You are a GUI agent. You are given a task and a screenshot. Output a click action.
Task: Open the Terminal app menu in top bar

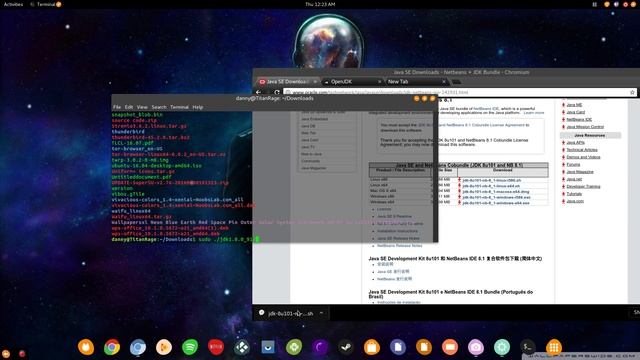pos(46,4)
